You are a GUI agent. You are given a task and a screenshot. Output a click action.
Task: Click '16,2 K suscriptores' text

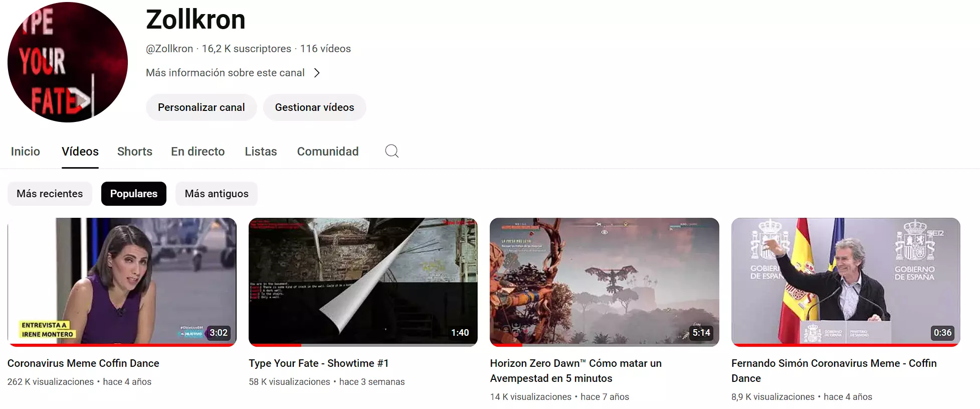247,49
